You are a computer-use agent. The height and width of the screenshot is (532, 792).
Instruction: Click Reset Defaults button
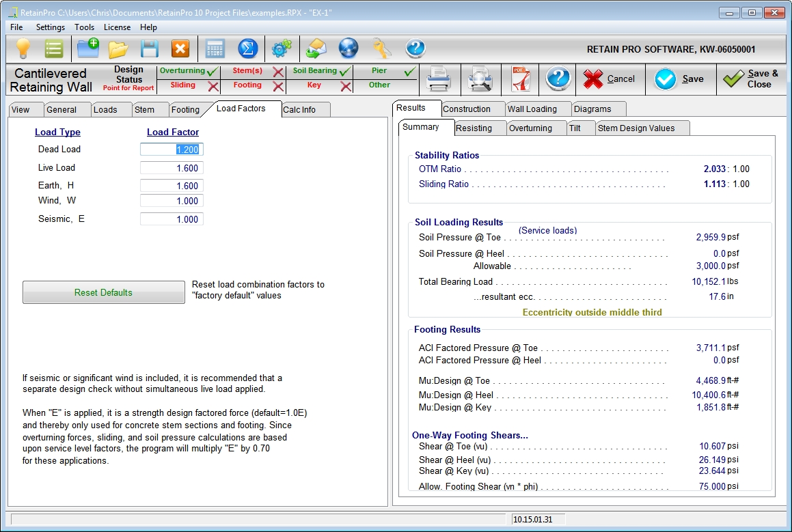point(104,292)
